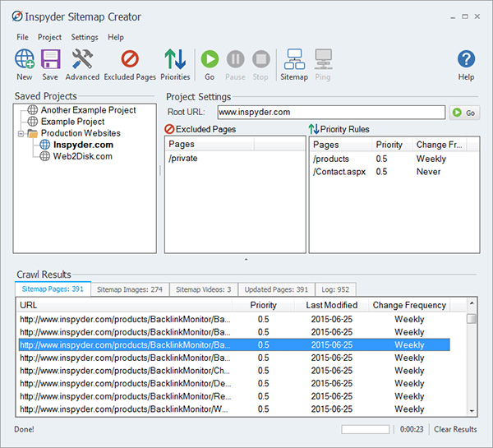Screen dimensions: 493x448
Task: Click Change Fr... header in Priority Rules
Action: coord(440,145)
